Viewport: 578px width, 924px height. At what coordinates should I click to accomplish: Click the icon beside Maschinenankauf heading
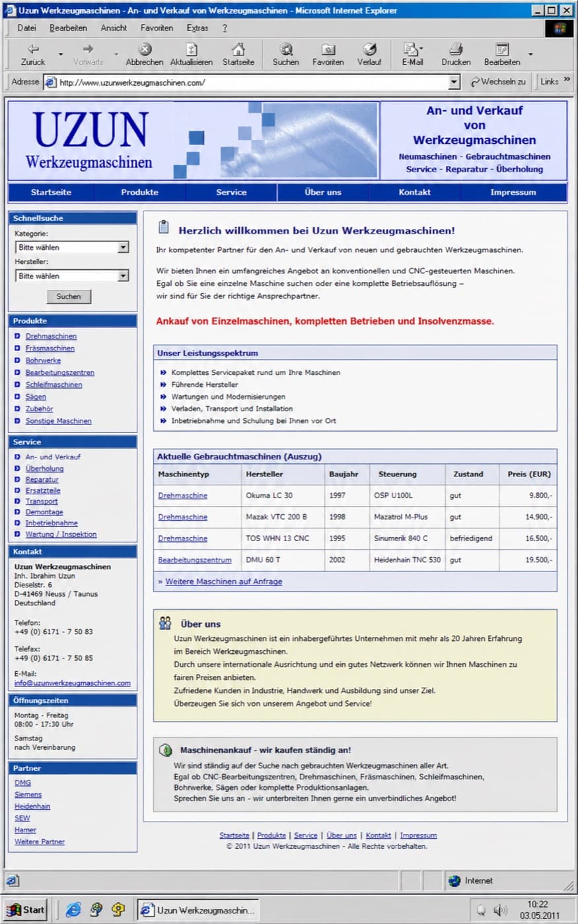tap(166, 750)
